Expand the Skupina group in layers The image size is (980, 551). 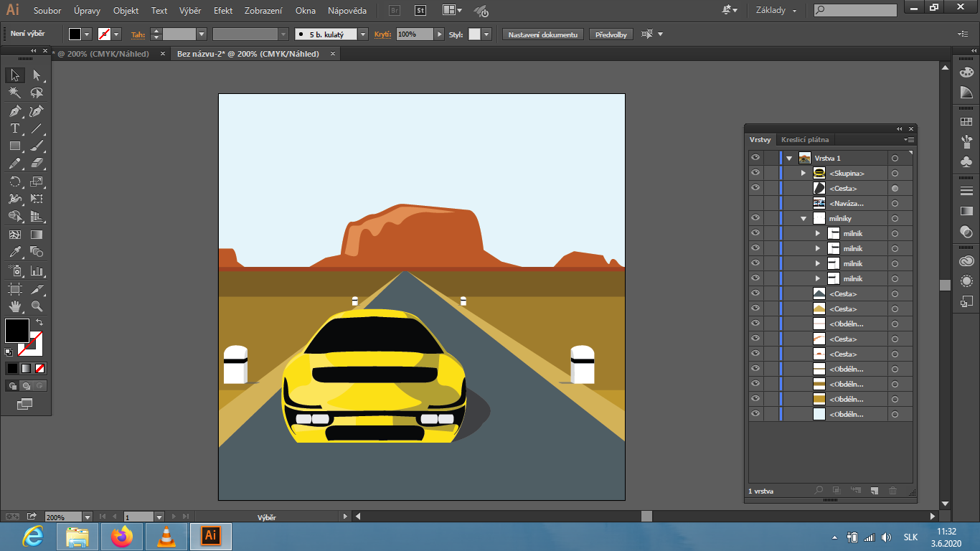pyautogui.click(x=804, y=173)
